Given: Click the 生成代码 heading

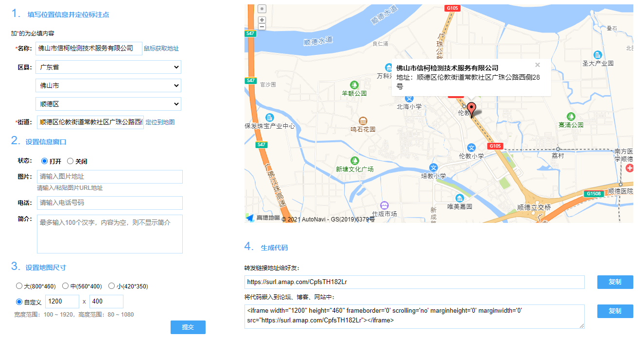Looking at the screenshot, I should tap(274, 248).
